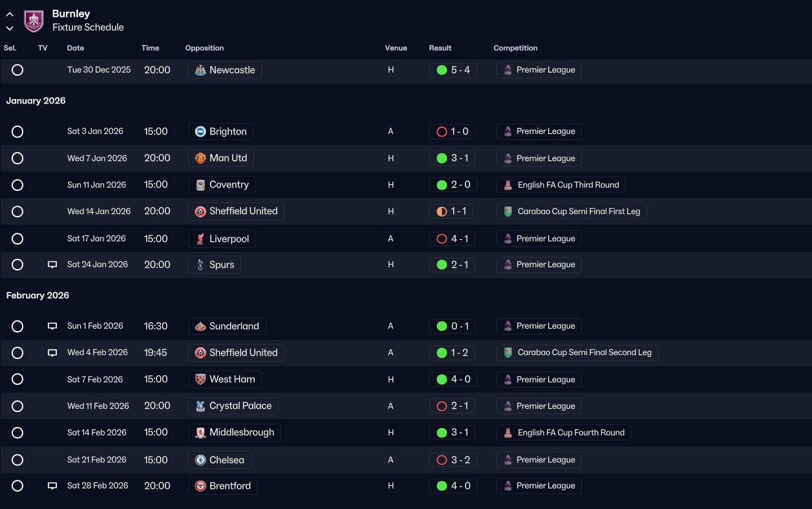Click the FA Cup icon for Third Round
The height and width of the screenshot is (509, 812).
click(x=508, y=185)
